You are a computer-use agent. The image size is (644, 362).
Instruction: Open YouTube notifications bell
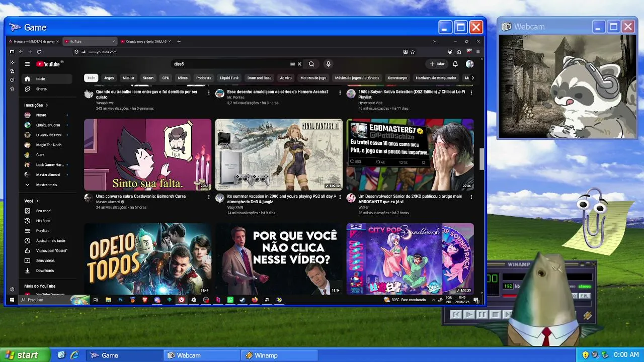pyautogui.click(x=455, y=64)
